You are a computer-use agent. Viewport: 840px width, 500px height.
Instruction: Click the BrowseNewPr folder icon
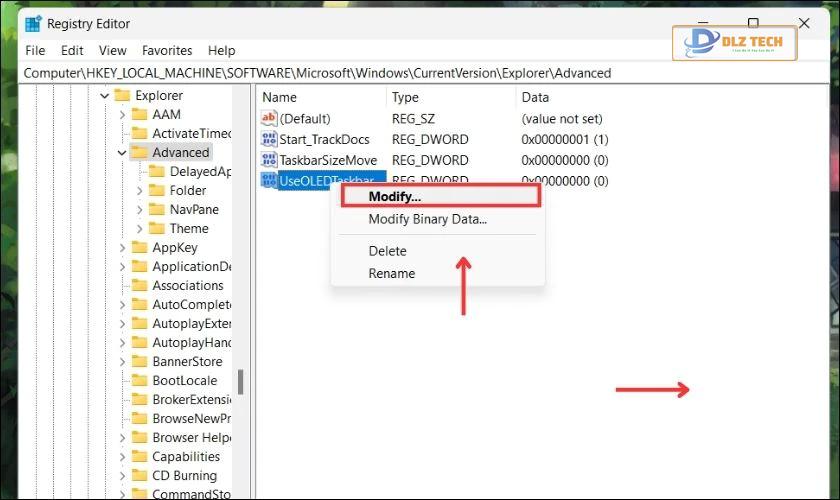point(139,418)
